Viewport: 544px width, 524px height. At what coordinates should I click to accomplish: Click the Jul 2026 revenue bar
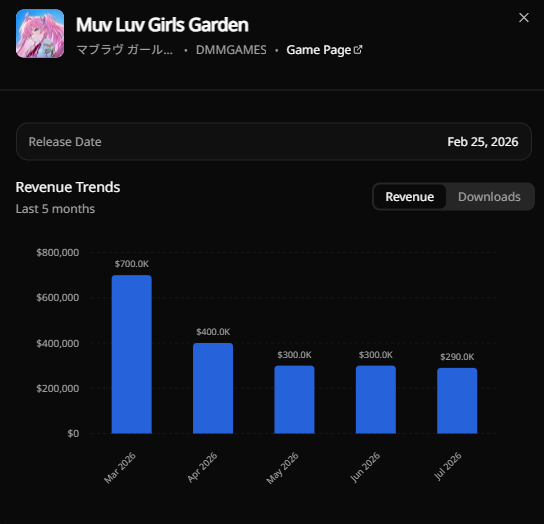[x=457, y=401]
